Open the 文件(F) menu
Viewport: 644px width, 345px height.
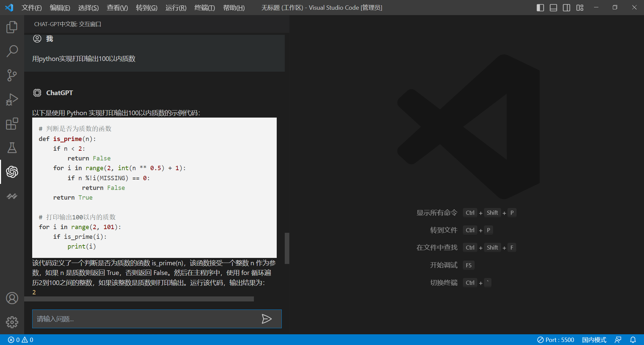tap(32, 7)
